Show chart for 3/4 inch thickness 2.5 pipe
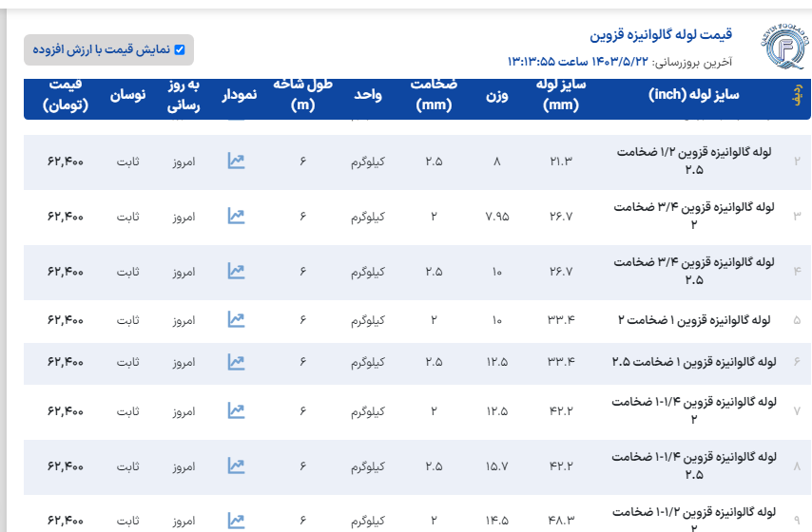The width and height of the screenshot is (812, 532). [236, 272]
